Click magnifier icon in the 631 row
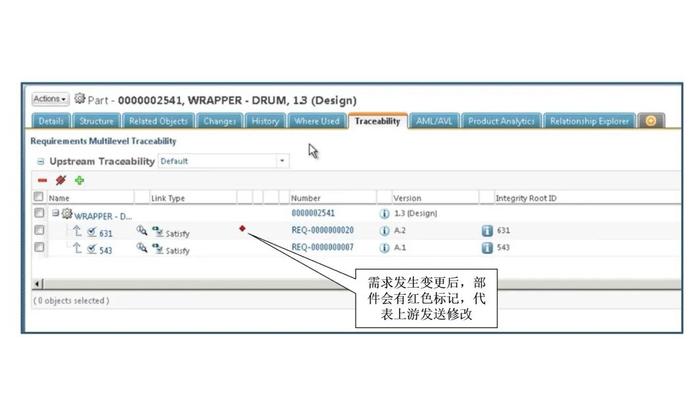Viewport: 700px width, 393px height. tap(142, 230)
